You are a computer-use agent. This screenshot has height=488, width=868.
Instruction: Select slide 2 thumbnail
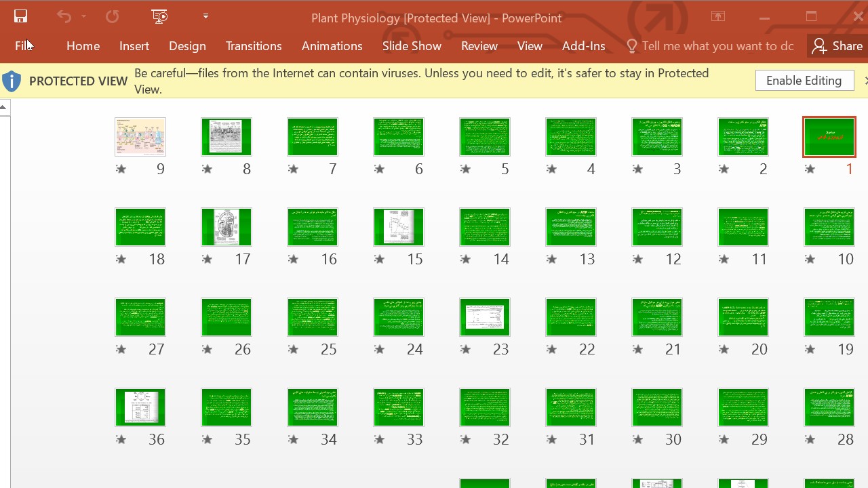coord(743,137)
